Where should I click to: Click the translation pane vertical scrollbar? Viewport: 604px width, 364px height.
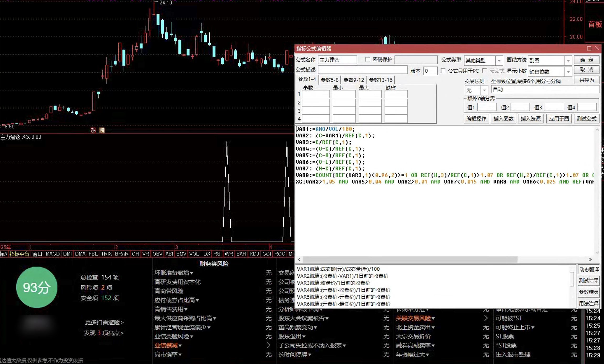tap(572, 279)
